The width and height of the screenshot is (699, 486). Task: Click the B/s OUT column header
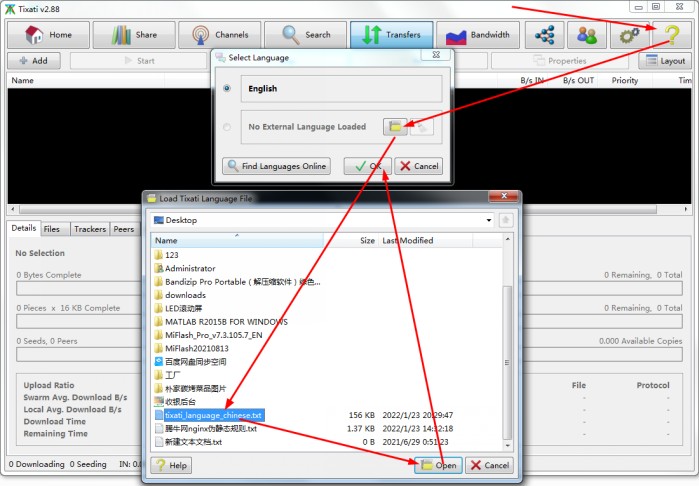578,80
